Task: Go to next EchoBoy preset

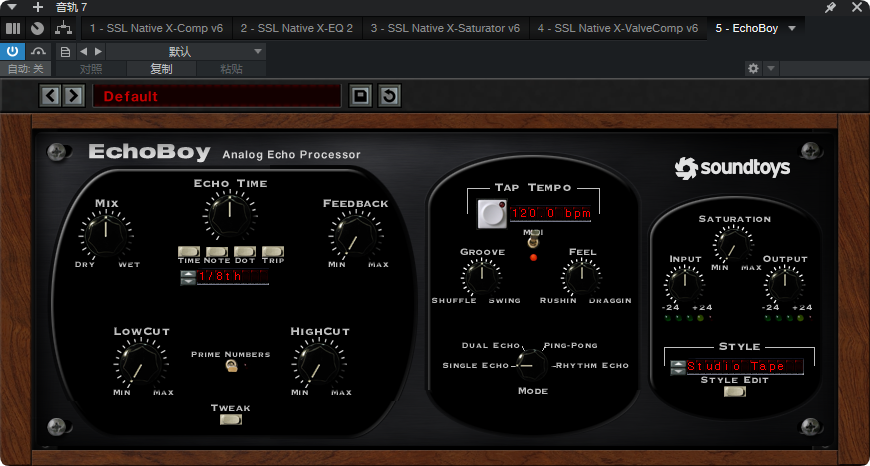Action: pyautogui.click(x=73, y=96)
